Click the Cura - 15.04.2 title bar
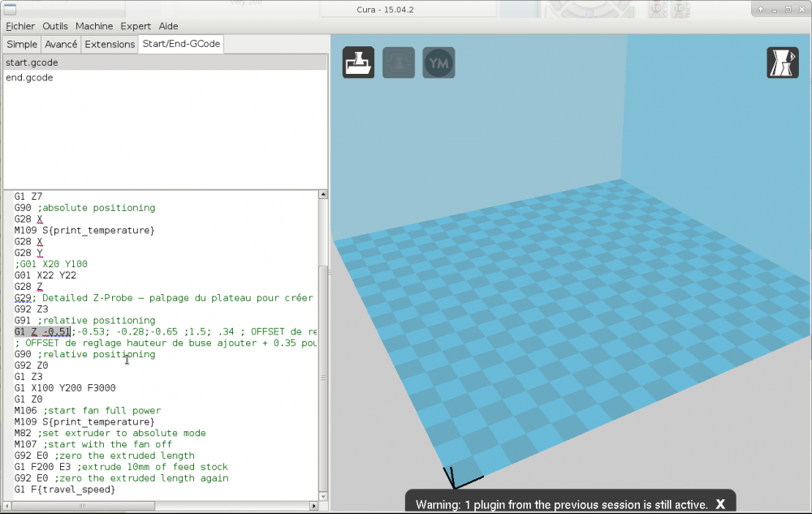This screenshot has height=514, width=812. (x=385, y=9)
